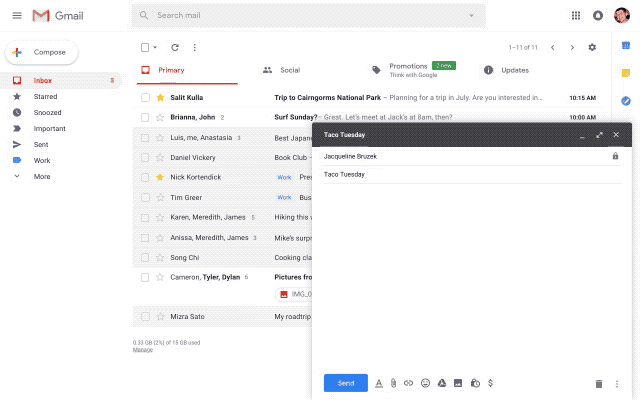Discard draft with the trash icon

click(x=599, y=384)
